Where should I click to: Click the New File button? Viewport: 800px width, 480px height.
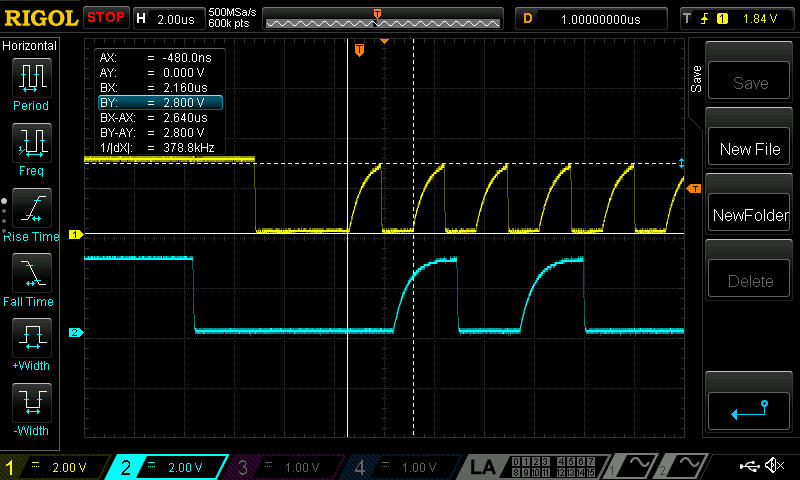749,147
